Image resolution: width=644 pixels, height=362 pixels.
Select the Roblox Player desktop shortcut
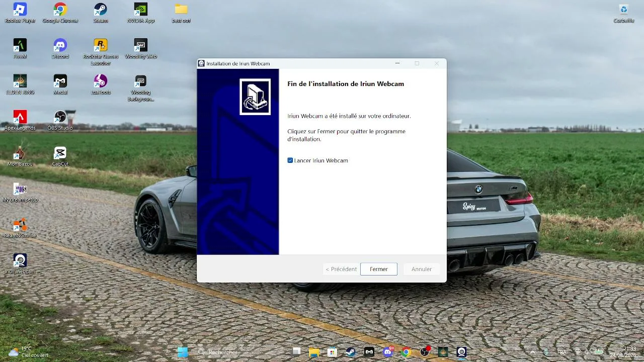[x=20, y=13]
